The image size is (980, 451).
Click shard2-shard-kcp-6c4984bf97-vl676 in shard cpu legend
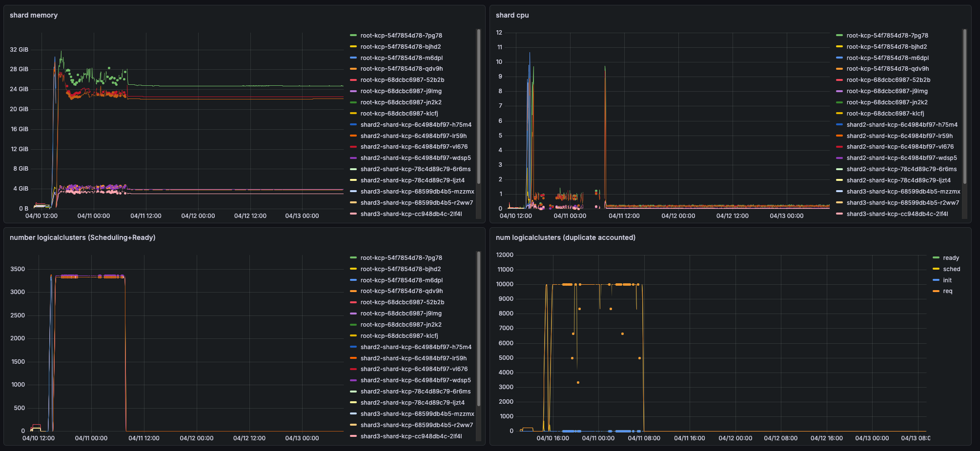click(x=900, y=147)
